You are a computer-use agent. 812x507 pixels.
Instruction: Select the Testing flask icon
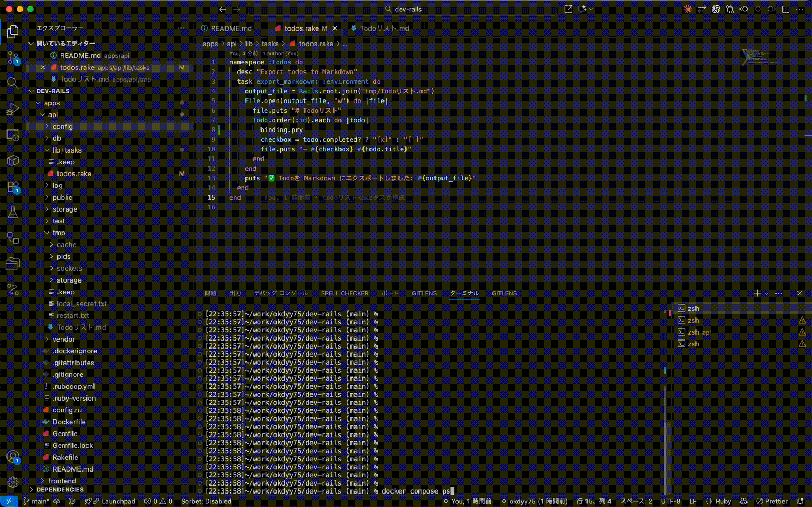[13, 212]
